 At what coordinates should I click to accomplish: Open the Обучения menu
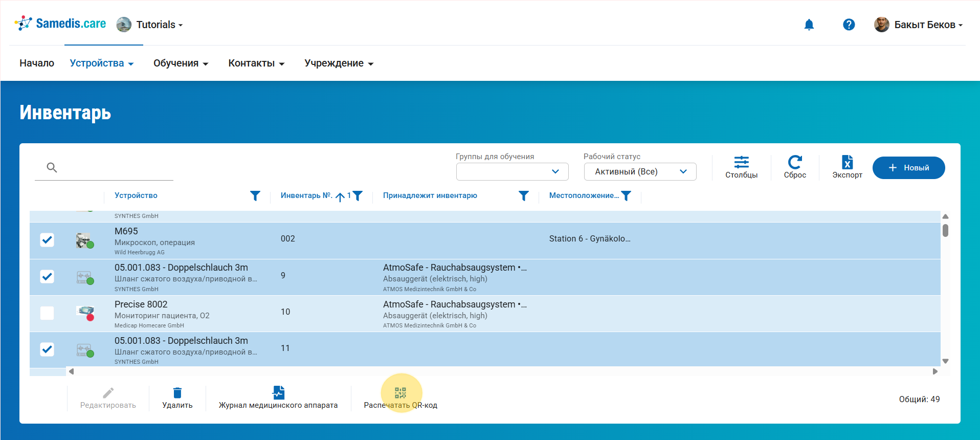[181, 63]
